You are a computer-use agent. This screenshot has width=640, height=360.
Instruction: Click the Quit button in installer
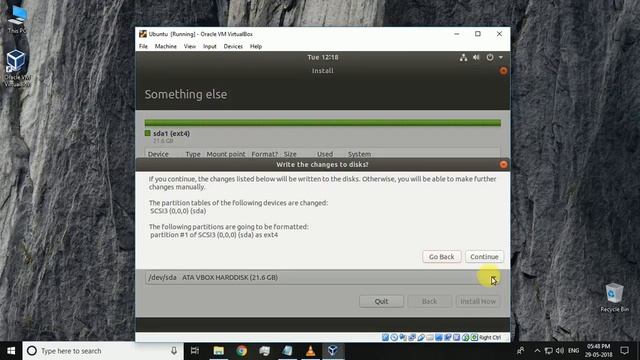point(381,301)
